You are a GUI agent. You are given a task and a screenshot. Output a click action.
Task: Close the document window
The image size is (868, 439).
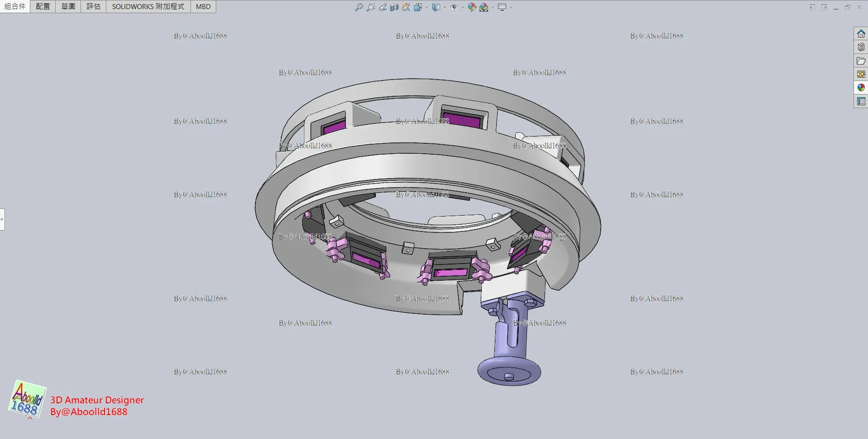[859, 7]
